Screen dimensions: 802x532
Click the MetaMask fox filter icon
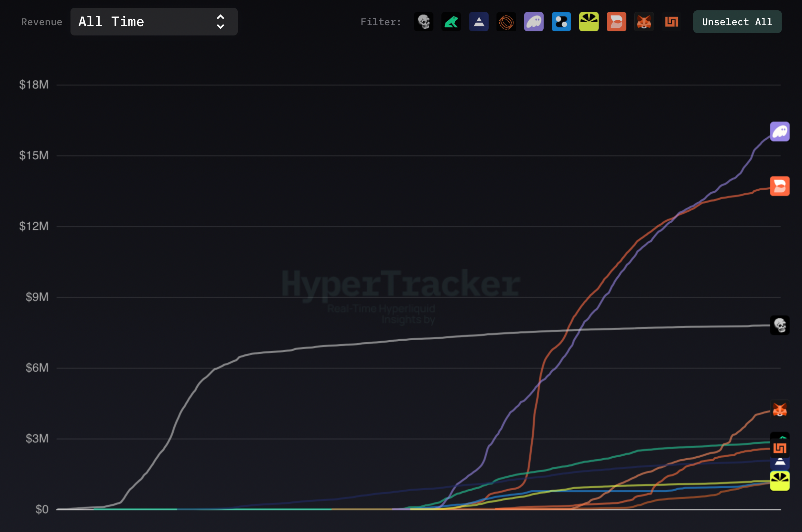click(644, 22)
